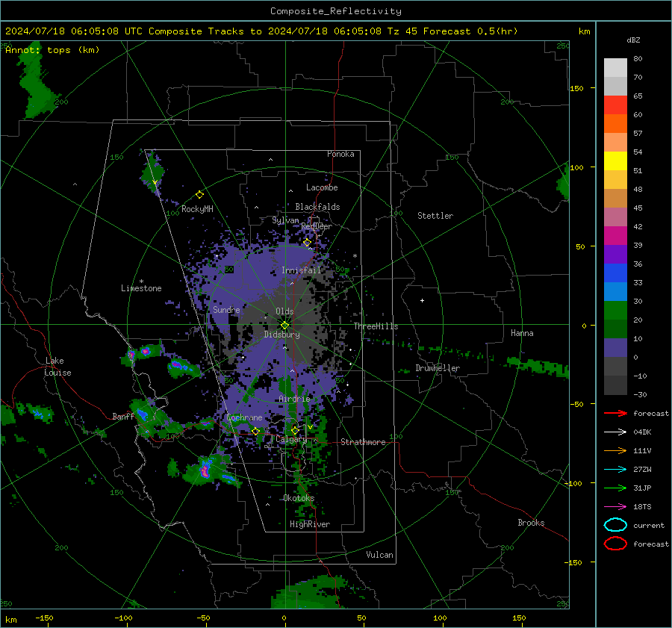This screenshot has height=628, width=672.
Task: Click the RockyMH label
Action: tap(197, 209)
